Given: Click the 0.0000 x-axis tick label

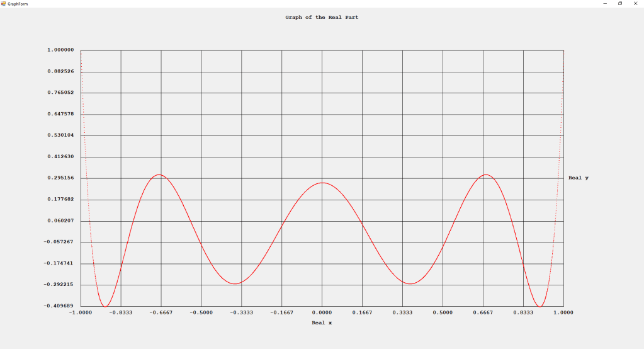Looking at the screenshot, I should 322,312.
